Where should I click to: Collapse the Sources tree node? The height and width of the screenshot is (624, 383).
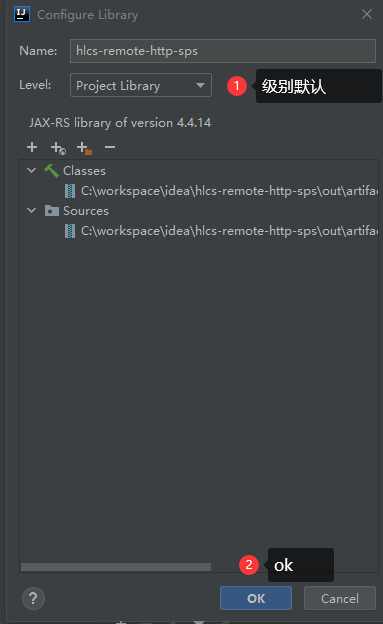[x=31, y=211]
